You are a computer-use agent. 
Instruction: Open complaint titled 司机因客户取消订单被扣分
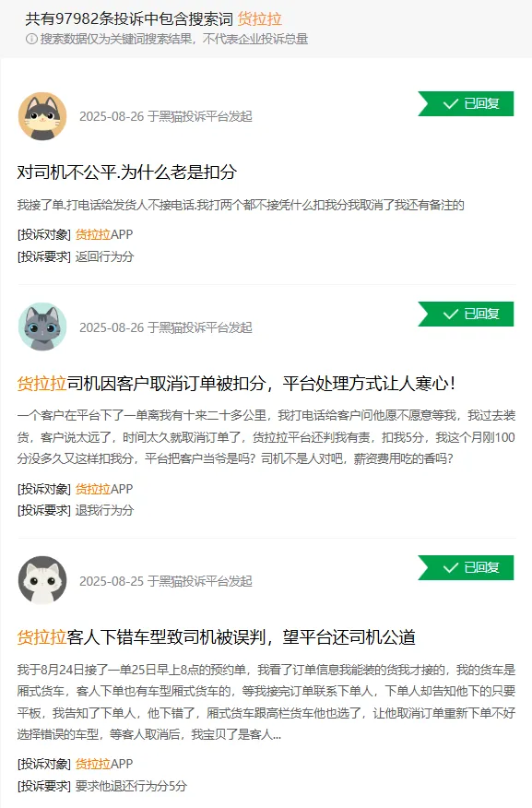[236, 384]
